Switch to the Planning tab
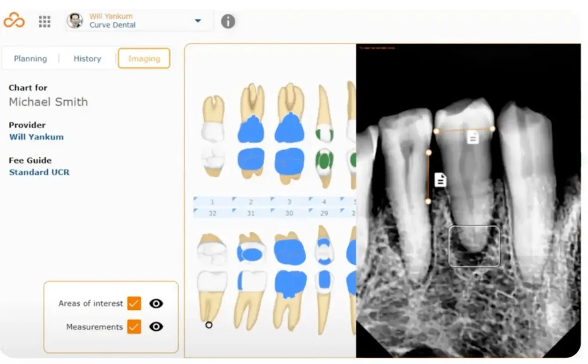 [30, 58]
